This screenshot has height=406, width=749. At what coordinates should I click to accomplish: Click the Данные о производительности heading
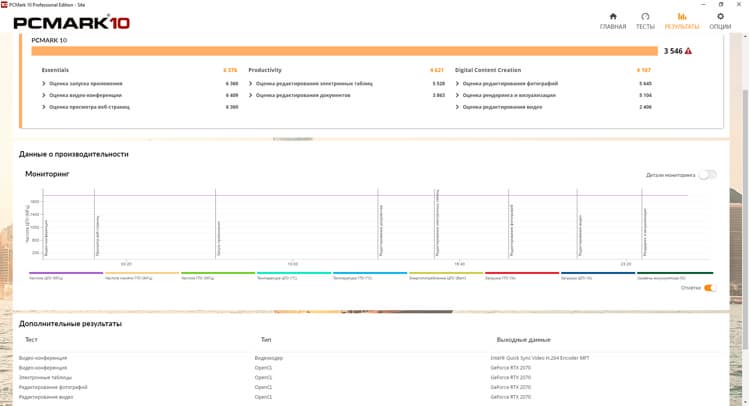(x=74, y=154)
